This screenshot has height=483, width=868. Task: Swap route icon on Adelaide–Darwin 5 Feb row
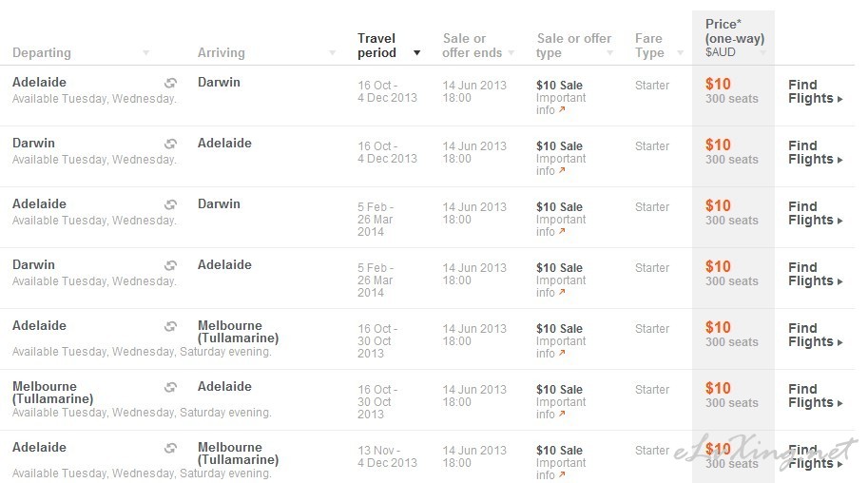pyautogui.click(x=170, y=204)
